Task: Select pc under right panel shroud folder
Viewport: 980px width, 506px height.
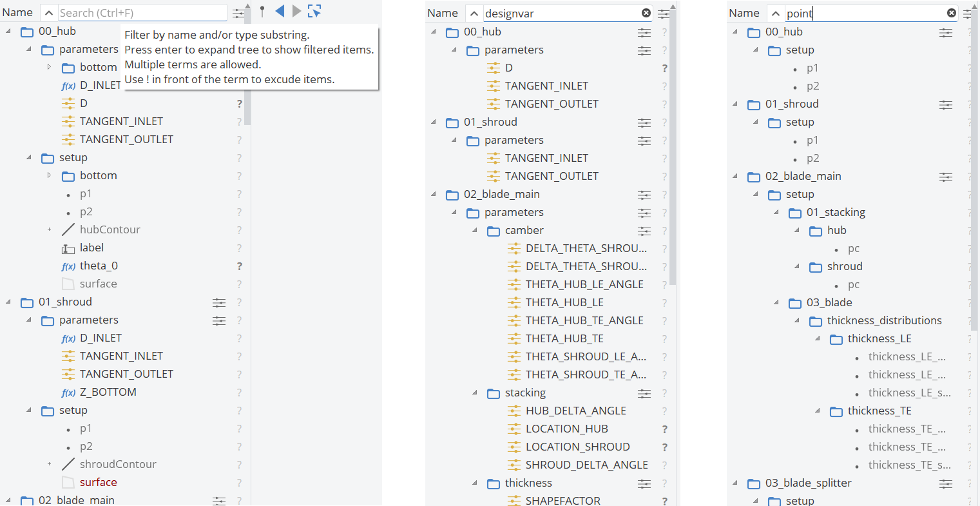Action: (854, 285)
